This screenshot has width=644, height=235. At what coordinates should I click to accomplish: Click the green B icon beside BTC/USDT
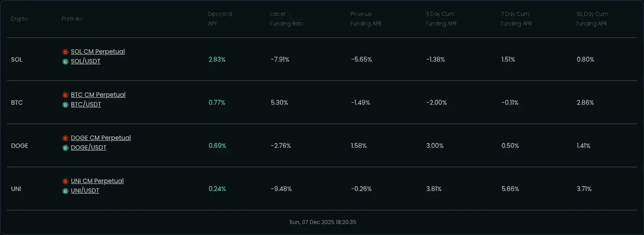(65, 104)
